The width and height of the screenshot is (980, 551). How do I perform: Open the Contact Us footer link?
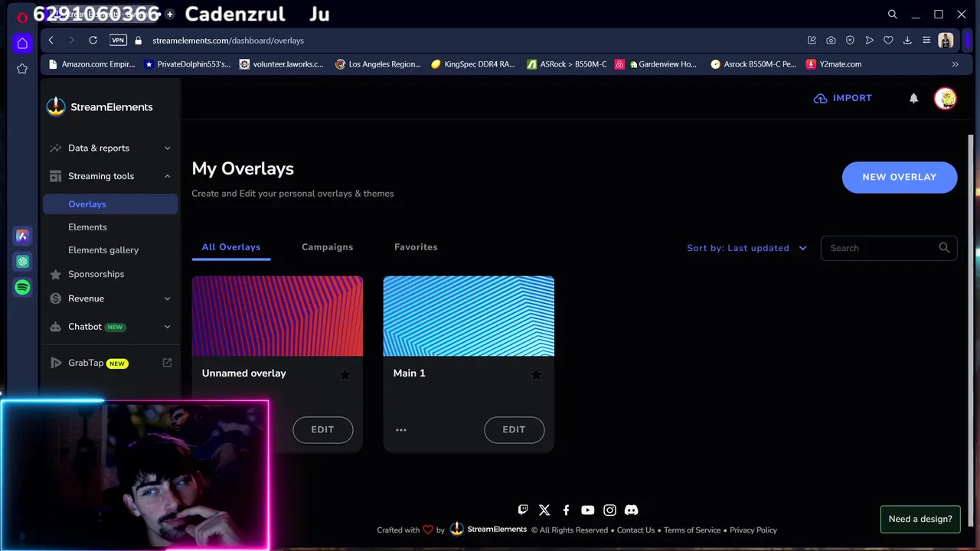tap(635, 530)
